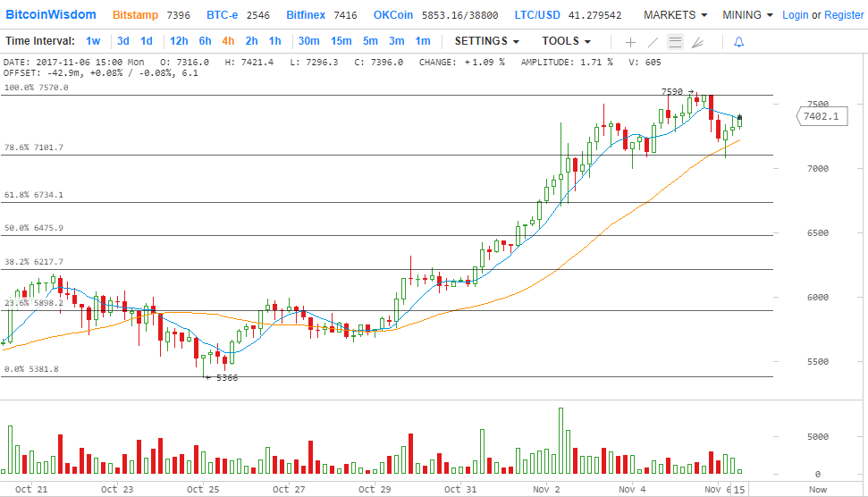Viewport: 868px width, 497px height.
Task: Click the 61.8% Fibonacci level line
Action: click(358, 202)
